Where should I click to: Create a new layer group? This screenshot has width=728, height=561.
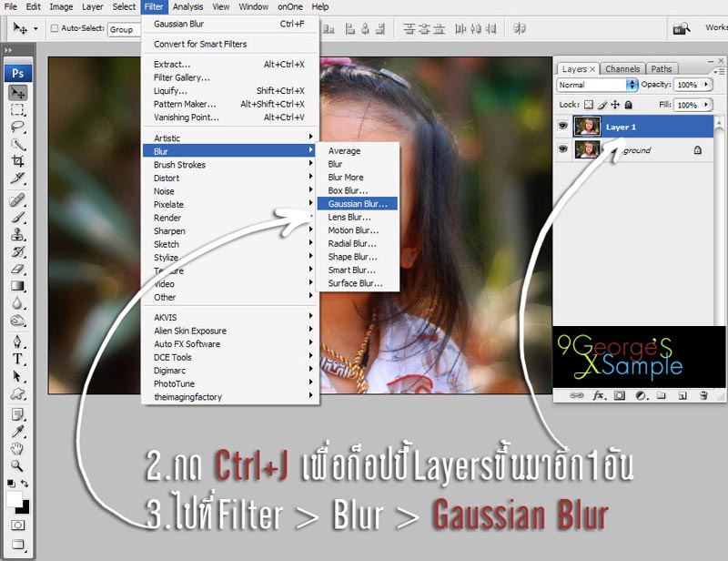(662, 395)
